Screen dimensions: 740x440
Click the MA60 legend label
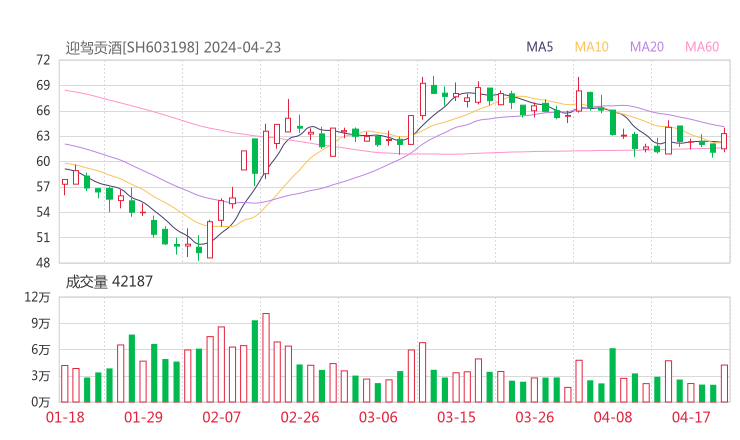click(x=702, y=47)
